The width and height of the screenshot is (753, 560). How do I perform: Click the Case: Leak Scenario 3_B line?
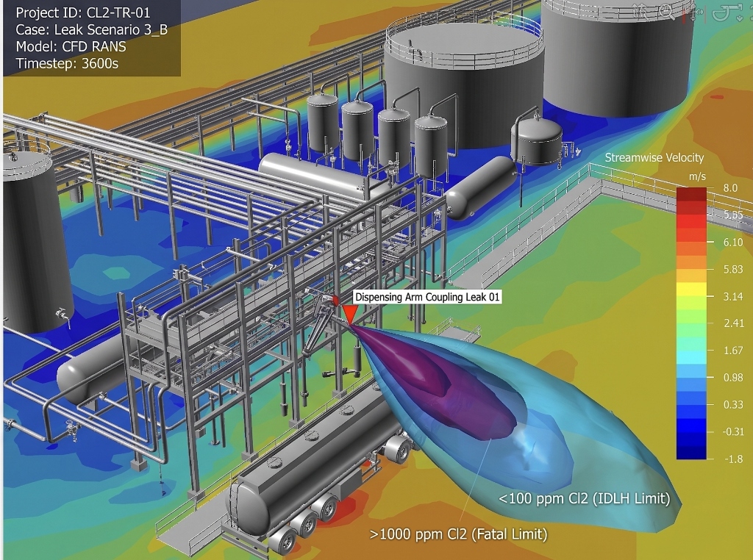(x=91, y=29)
